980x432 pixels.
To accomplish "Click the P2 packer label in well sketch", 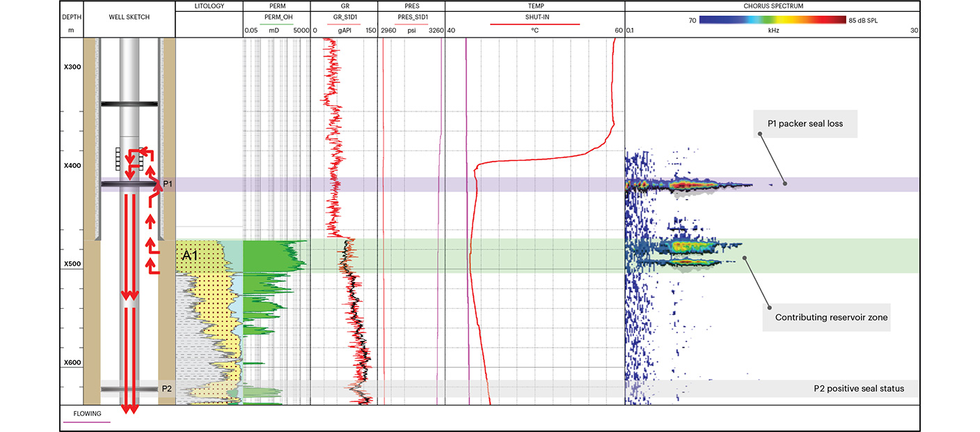I will [167, 388].
